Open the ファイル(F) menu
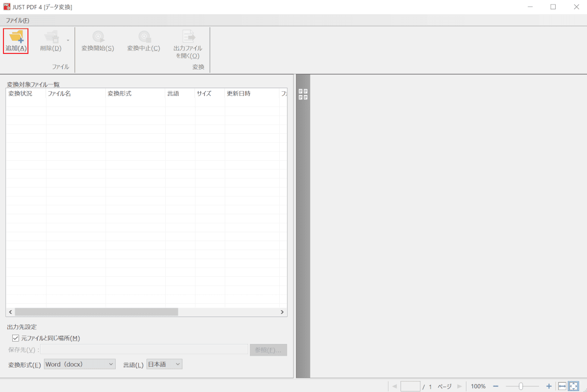587x392 pixels. [17, 20]
